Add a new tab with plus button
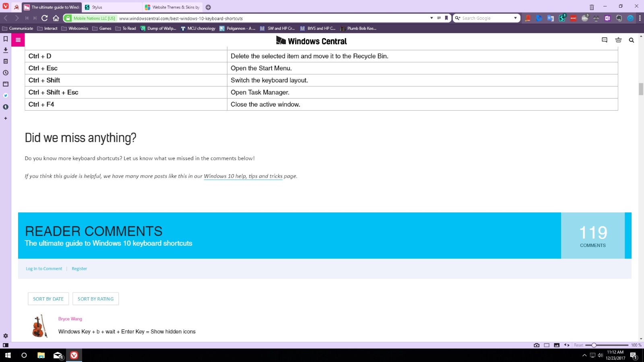The height and width of the screenshot is (362, 644). click(208, 7)
